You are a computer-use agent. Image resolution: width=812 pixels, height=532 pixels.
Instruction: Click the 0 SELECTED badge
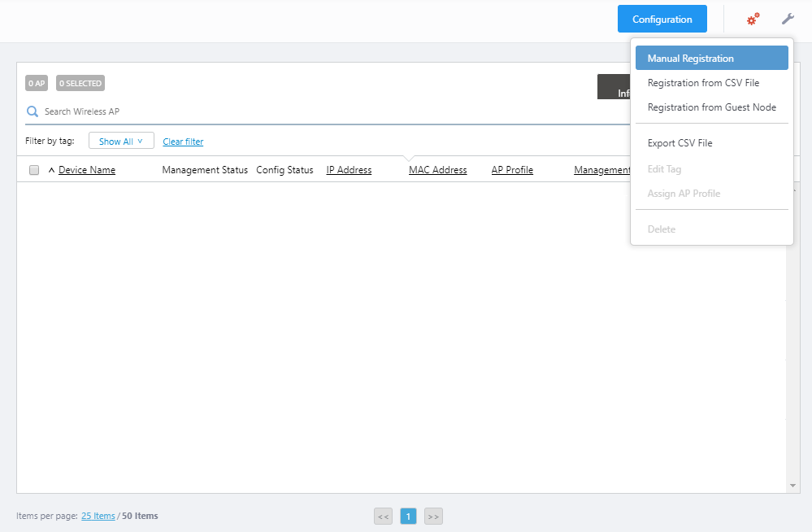[80, 83]
